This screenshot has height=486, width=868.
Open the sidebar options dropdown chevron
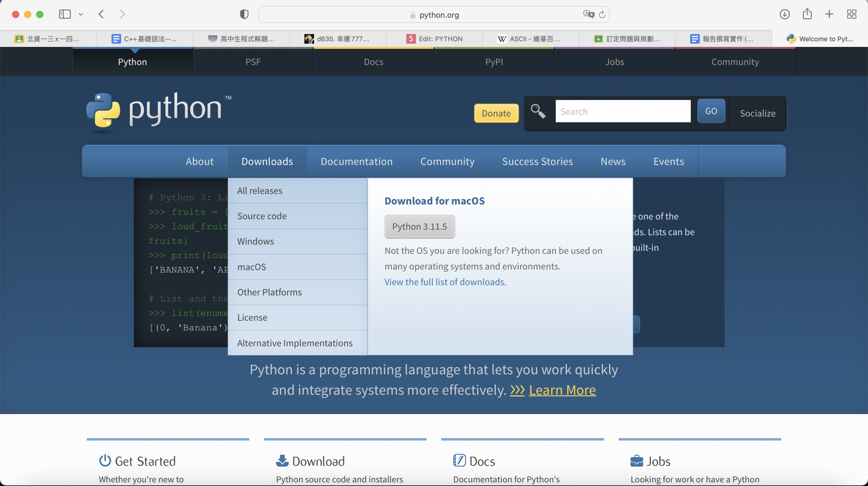[81, 14]
